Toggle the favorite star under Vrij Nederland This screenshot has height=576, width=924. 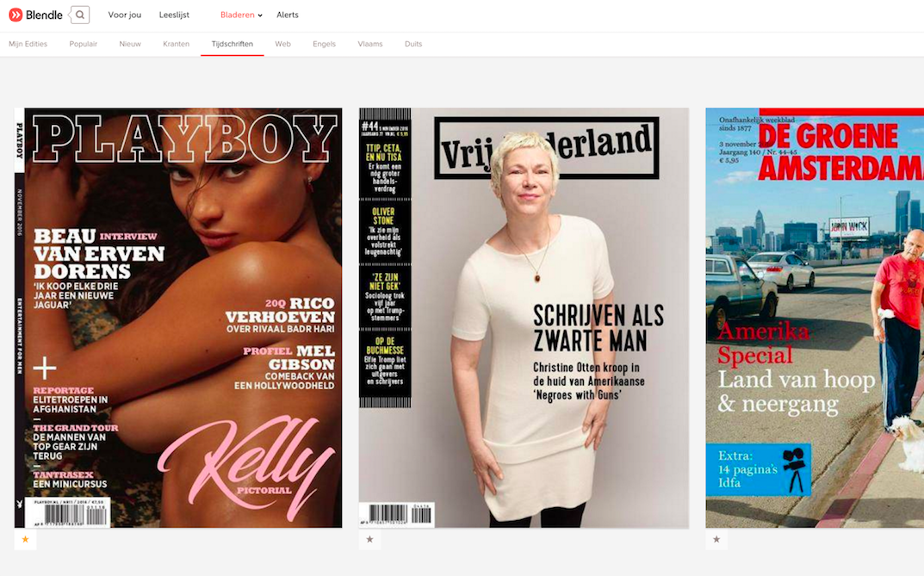[x=369, y=539]
